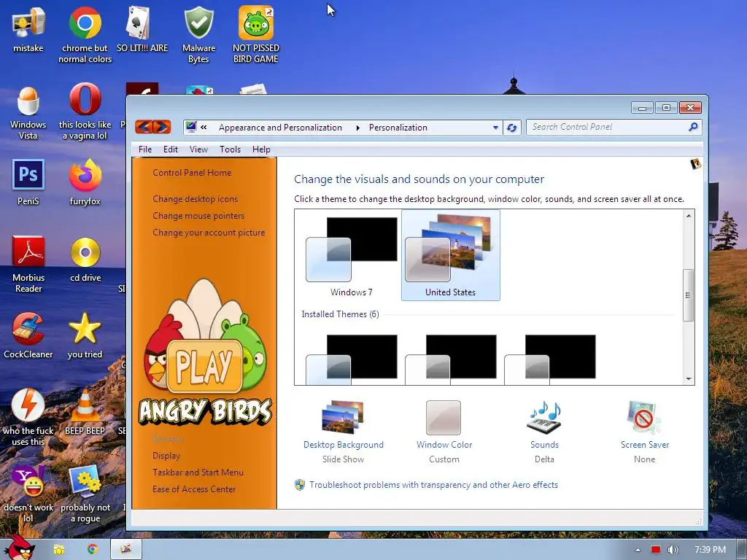Viewport: 747px width, 560px height.
Task: Open the File menu
Action: coord(145,149)
